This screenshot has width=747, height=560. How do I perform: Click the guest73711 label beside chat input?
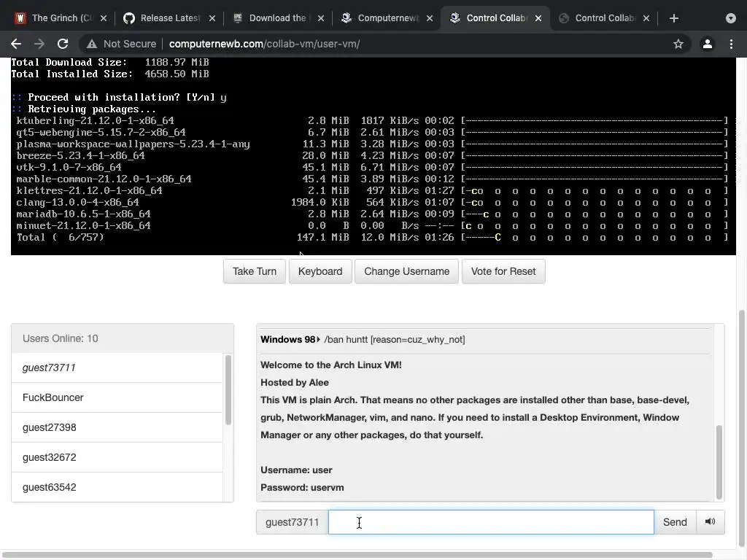click(292, 522)
